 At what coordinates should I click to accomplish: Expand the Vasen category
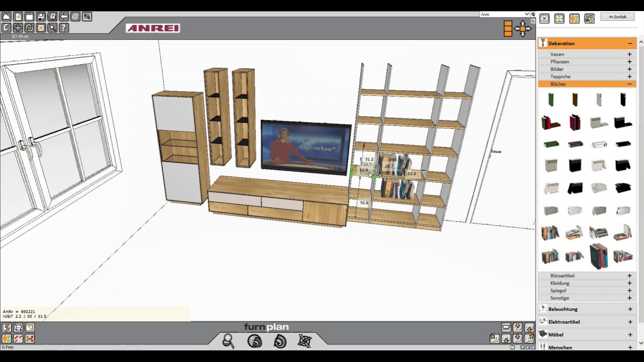[629, 54]
